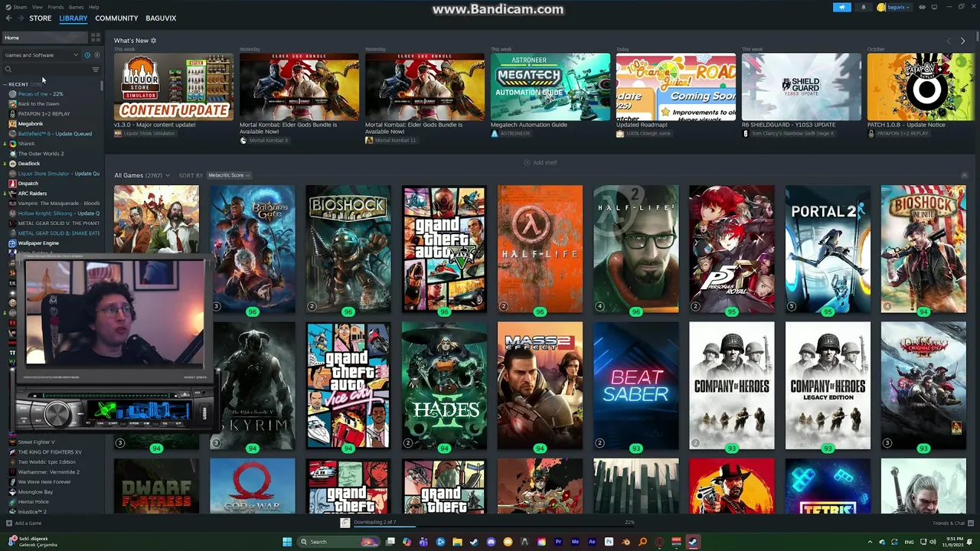Open Blender from the taskbar
This screenshot has width=980, height=551.
[626, 542]
